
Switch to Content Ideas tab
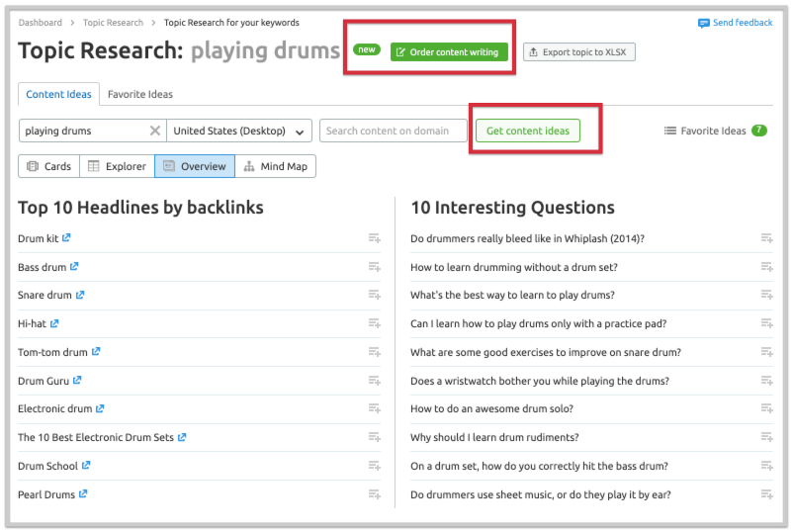tap(58, 94)
